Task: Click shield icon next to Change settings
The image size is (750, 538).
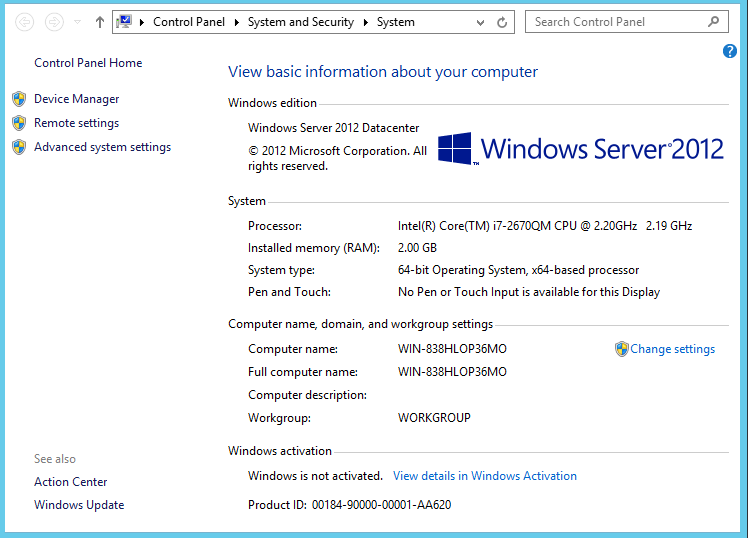Action: click(x=621, y=349)
